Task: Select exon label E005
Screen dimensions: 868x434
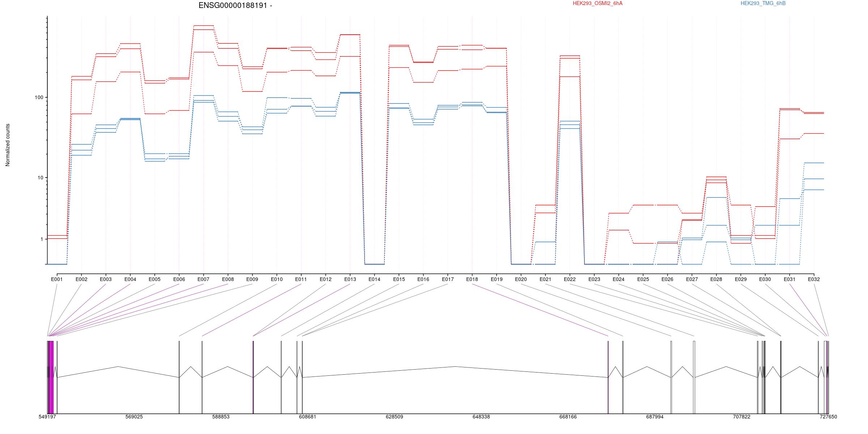Action: click(154, 279)
